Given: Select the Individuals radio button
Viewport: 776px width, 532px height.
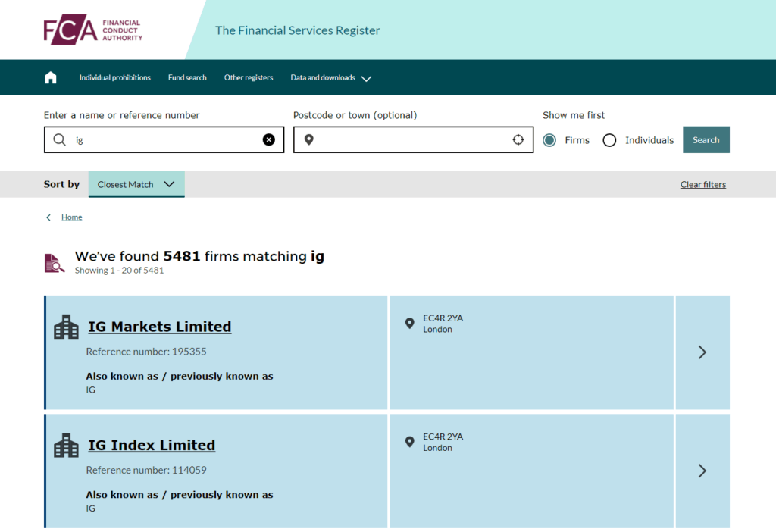Looking at the screenshot, I should [x=610, y=140].
